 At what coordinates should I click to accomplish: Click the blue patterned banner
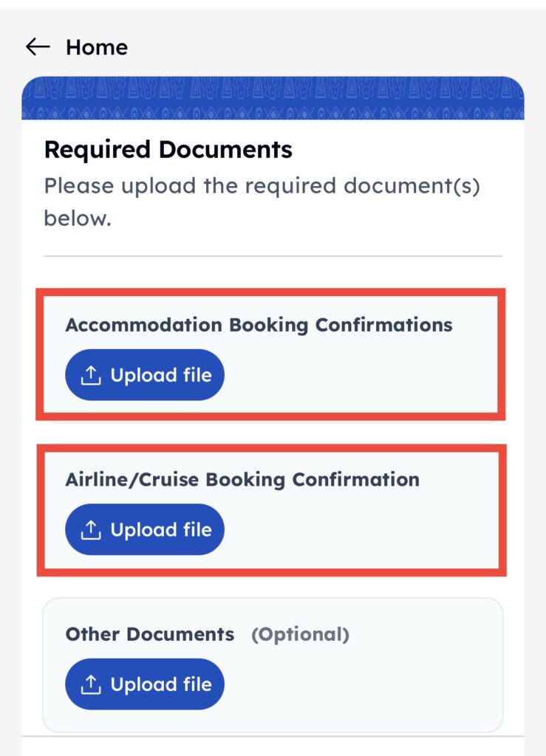[x=273, y=99]
